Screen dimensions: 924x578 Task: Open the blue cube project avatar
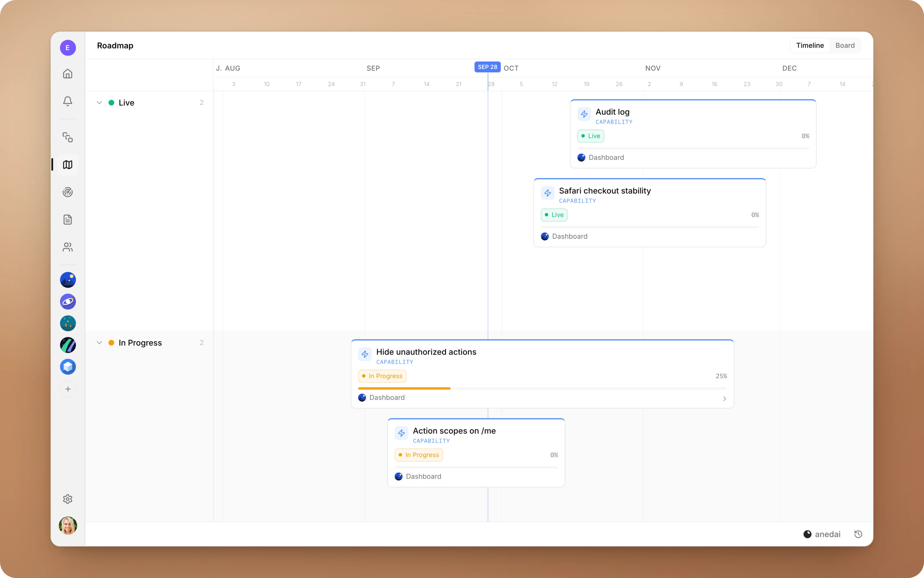coord(68,367)
